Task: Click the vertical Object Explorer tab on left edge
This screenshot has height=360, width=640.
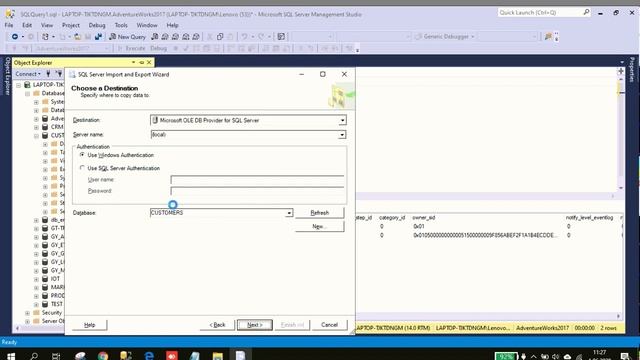Action: (7, 76)
